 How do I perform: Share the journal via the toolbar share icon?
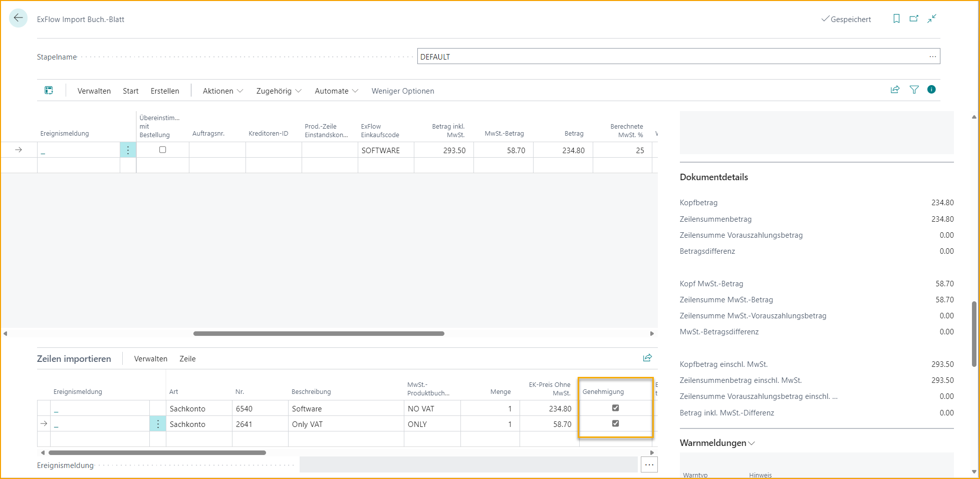pyautogui.click(x=895, y=90)
